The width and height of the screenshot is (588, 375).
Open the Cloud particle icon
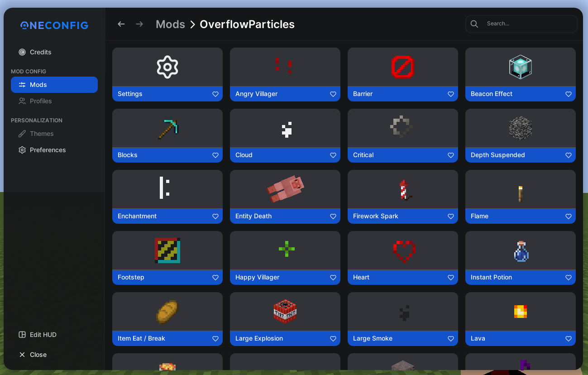[x=287, y=130]
